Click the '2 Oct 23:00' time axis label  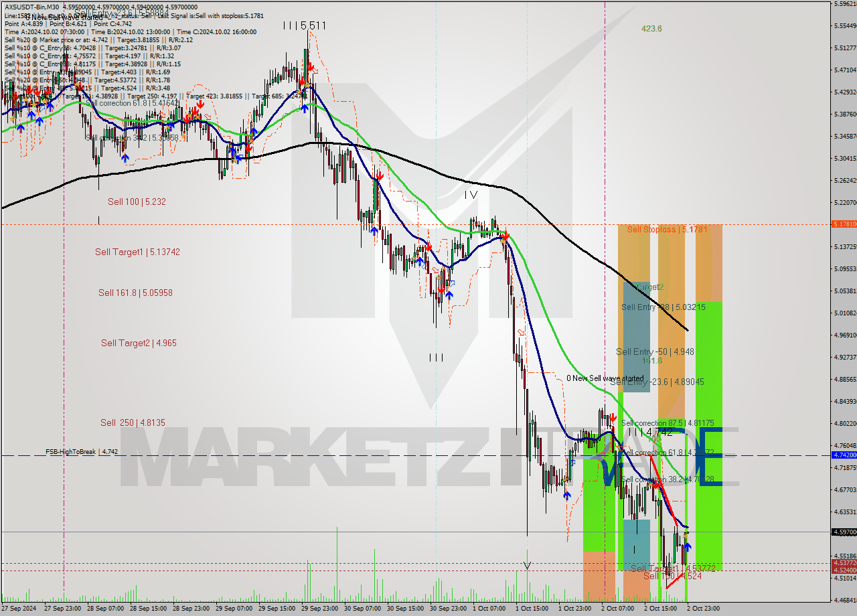(x=703, y=609)
